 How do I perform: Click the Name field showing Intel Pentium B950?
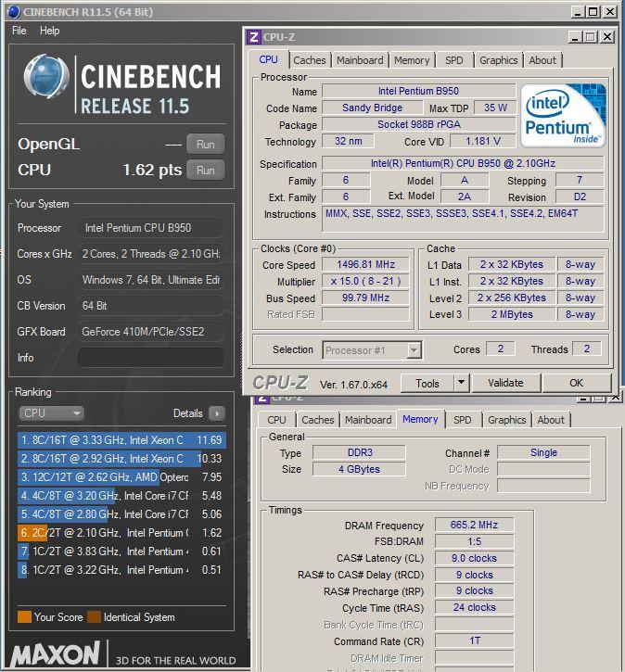coord(418,91)
